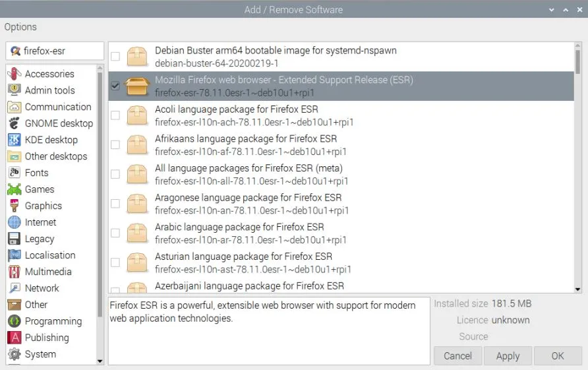Click the Cancel button
Screen dimensions: 588x370
point(457,355)
